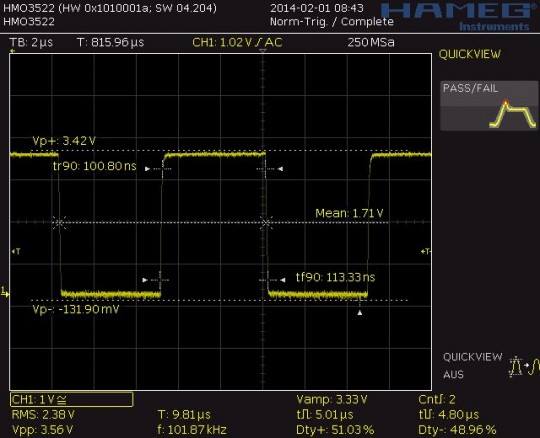Click the channel 1 ground reference marker
The image size is (540, 438).
click(x=5, y=292)
